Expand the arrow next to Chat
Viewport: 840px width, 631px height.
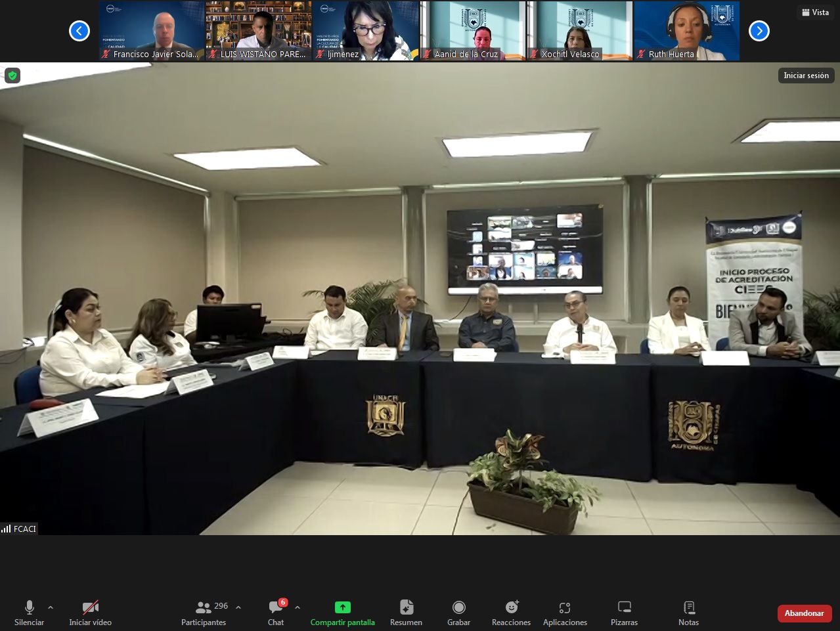coord(298,607)
